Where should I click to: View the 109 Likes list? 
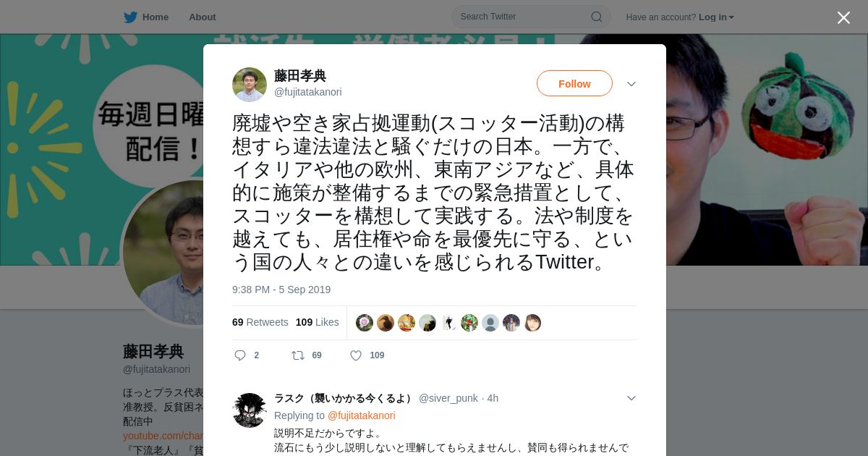(x=317, y=322)
